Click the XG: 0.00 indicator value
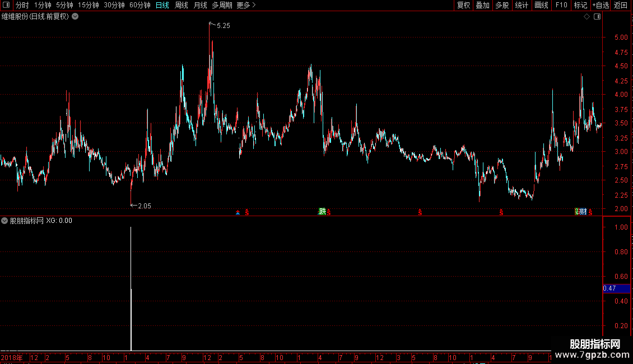The width and height of the screenshot is (633, 364). [x=59, y=221]
